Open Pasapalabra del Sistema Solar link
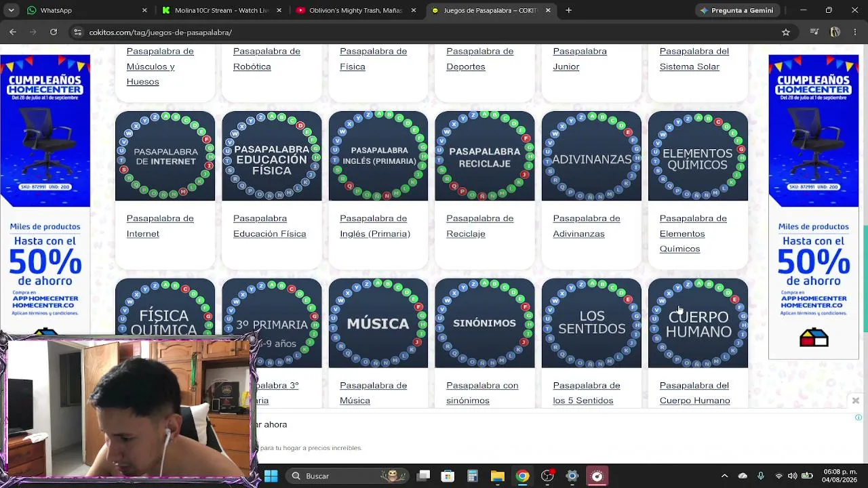This screenshot has height=488, width=868. tap(694, 59)
